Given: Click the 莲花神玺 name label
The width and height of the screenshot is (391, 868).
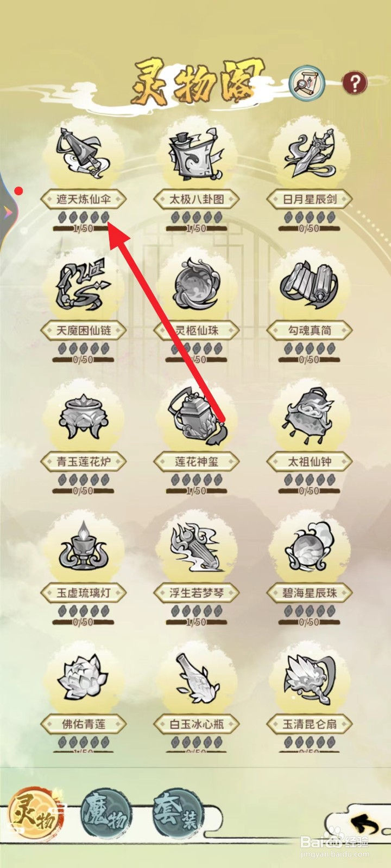Looking at the screenshot, I should tap(196, 462).
